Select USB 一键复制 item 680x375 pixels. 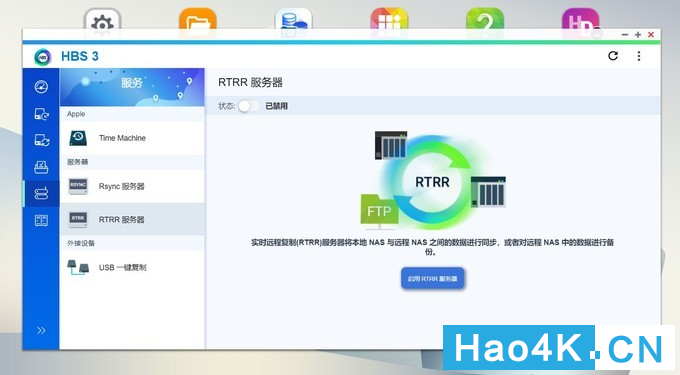(132, 267)
